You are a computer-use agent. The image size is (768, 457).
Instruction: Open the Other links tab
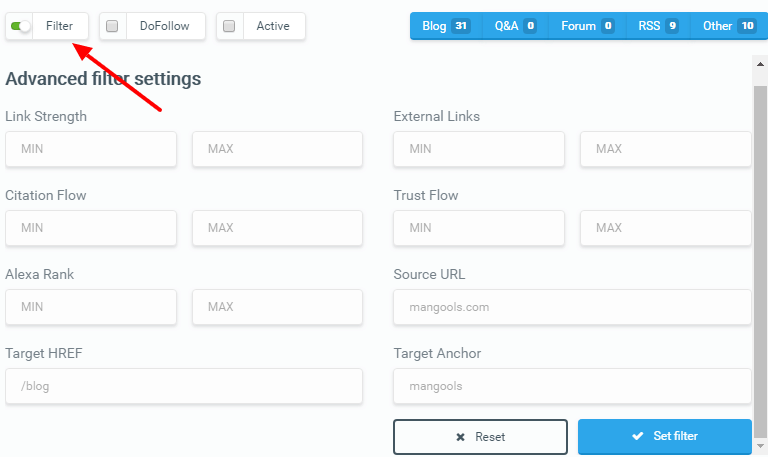728,26
